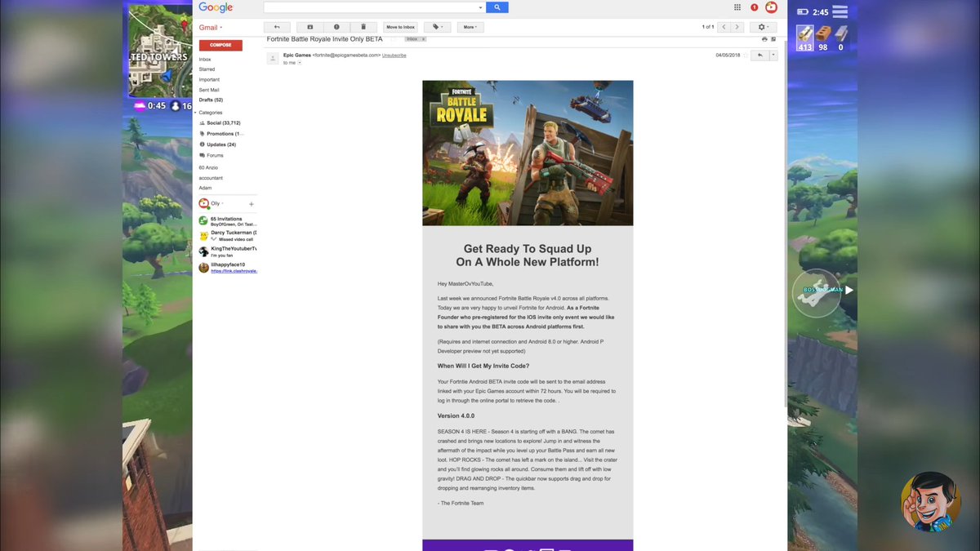Expand the more-reply-options arrow
980x551 pixels.
pyautogui.click(x=773, y=56)
